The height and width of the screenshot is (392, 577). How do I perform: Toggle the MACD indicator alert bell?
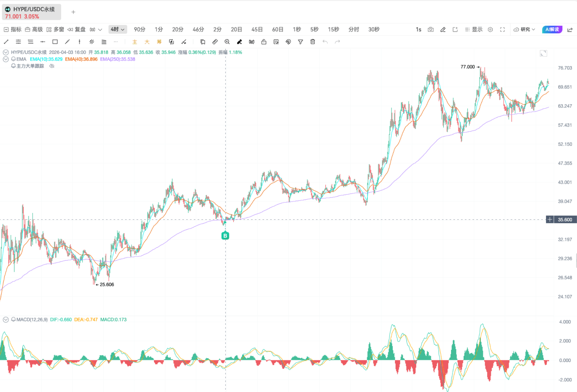[13, 319]
